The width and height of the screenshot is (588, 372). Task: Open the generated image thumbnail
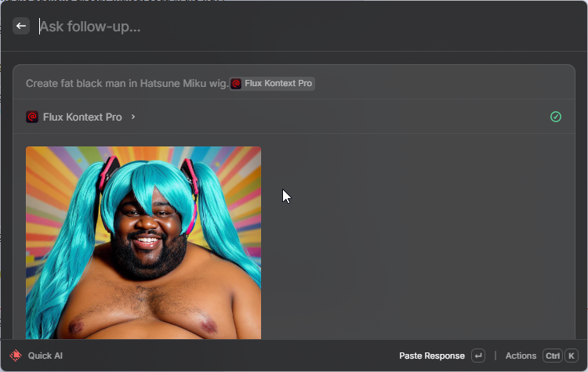[x=143, y=243]
